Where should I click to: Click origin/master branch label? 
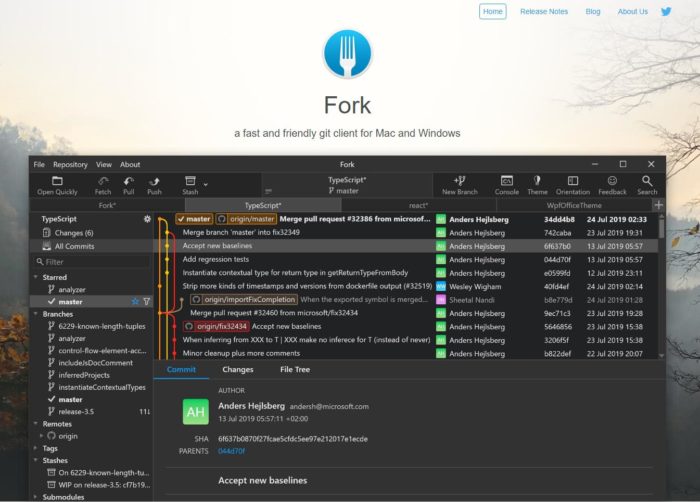(x=246, y=219)
